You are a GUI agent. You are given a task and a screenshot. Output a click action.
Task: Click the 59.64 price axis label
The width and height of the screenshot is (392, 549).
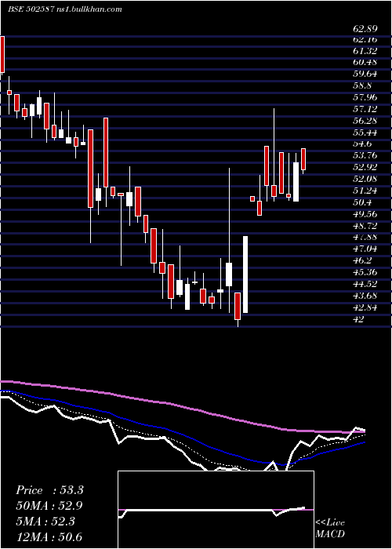(x=365, y=75)
